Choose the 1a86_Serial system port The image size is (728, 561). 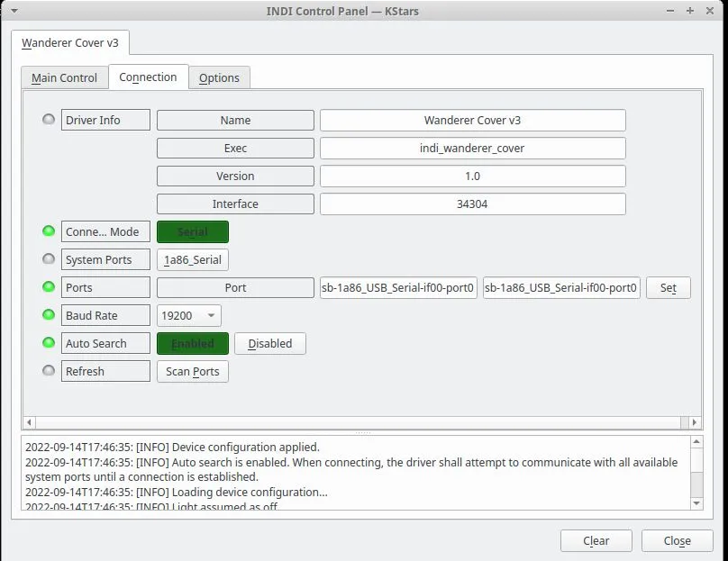(x=193, y=260)
